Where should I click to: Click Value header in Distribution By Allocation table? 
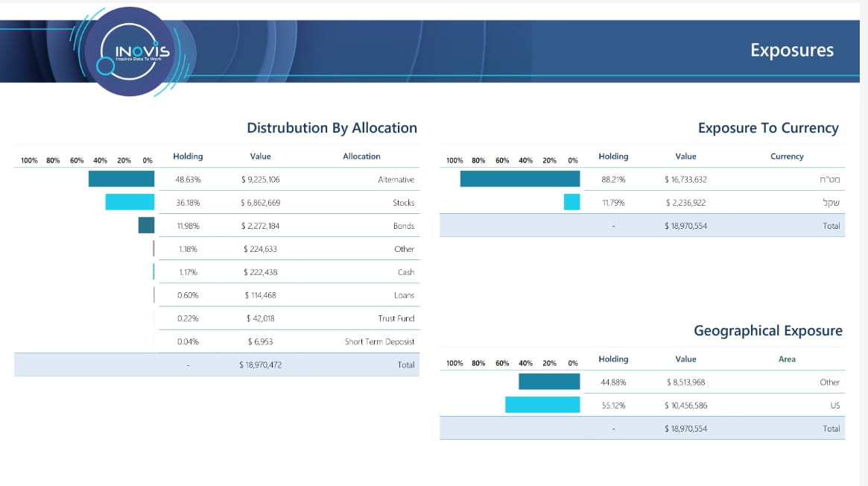click(261, 157)
